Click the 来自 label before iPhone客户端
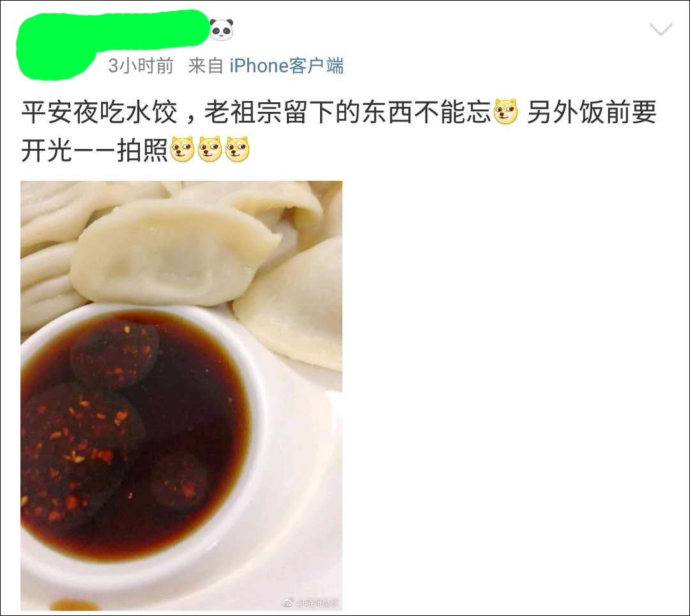 point(206,66)
